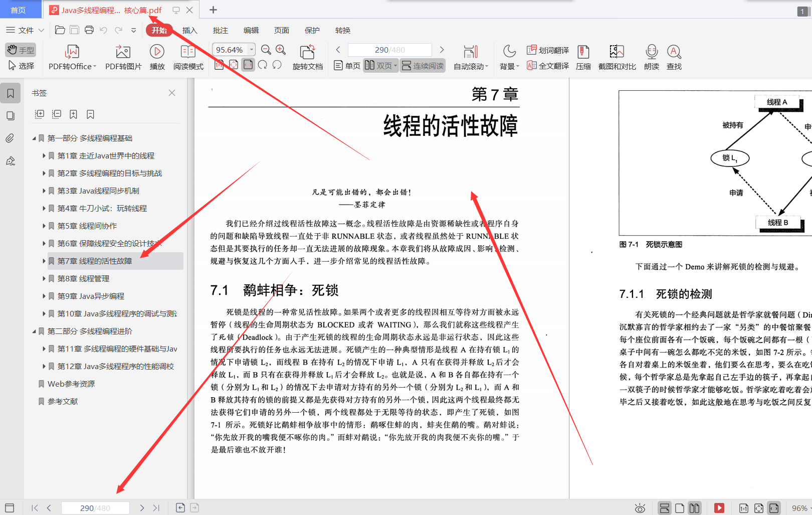Go to next page via toolbar arrow
Screen dimensions: 812x515
click(442, 50)
